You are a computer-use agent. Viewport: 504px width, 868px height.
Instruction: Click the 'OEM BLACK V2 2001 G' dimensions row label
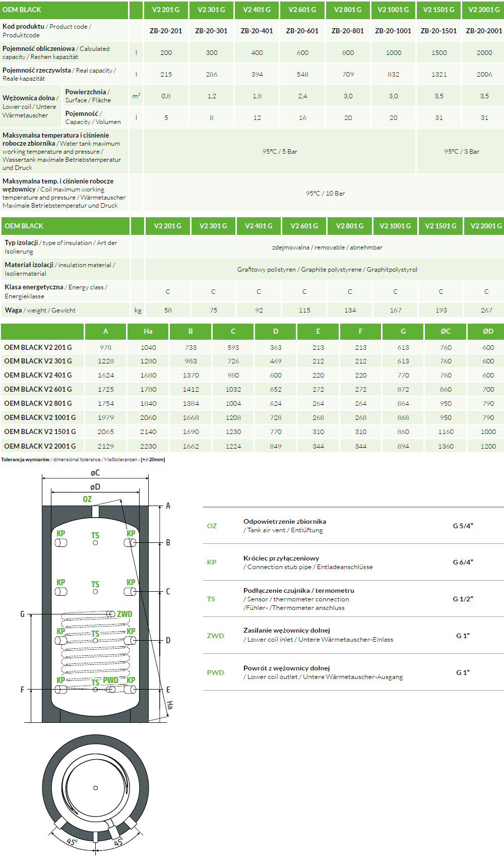40,446
